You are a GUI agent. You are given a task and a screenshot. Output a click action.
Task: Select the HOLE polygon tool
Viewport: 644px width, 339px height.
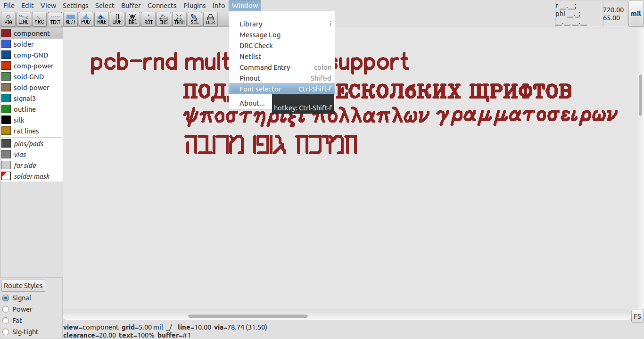pyautogui.click(x=101, y=19)
